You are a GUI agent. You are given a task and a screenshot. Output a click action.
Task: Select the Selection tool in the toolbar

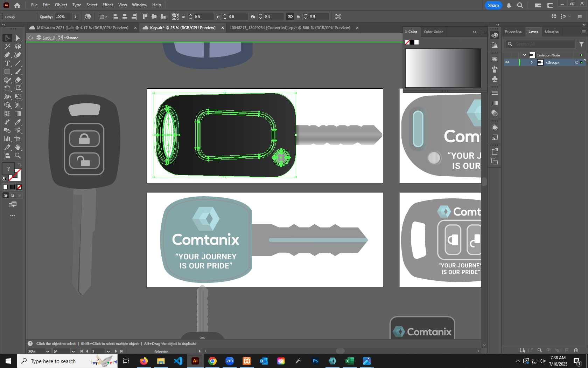pyautogui.click(x=7, y=38)
